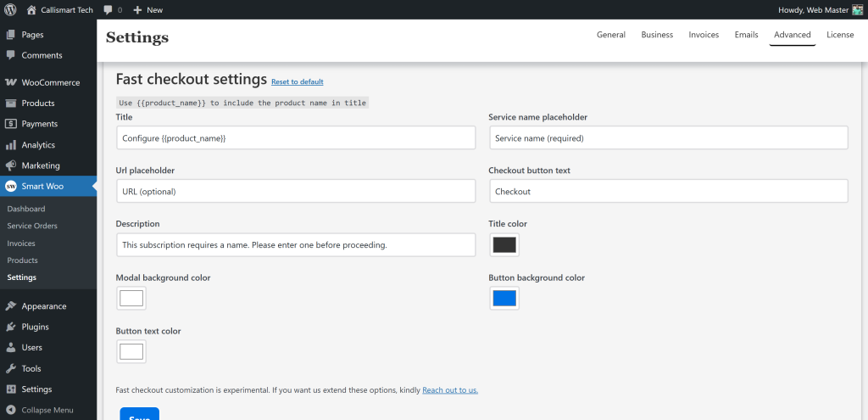This screenshot has height=420, width=868.
Task: Click the Description input field
Action: (296, 245)
